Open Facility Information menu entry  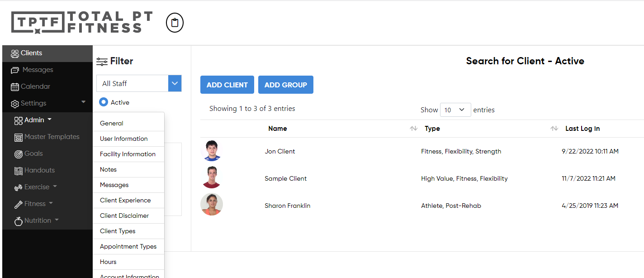pos(128,154)
